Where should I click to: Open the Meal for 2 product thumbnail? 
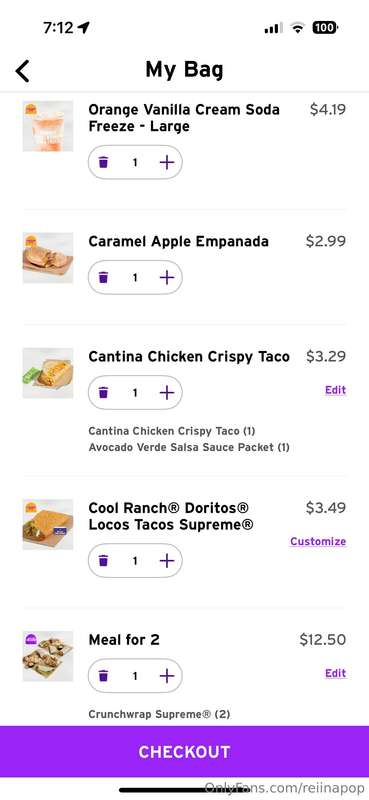[48, 656]
